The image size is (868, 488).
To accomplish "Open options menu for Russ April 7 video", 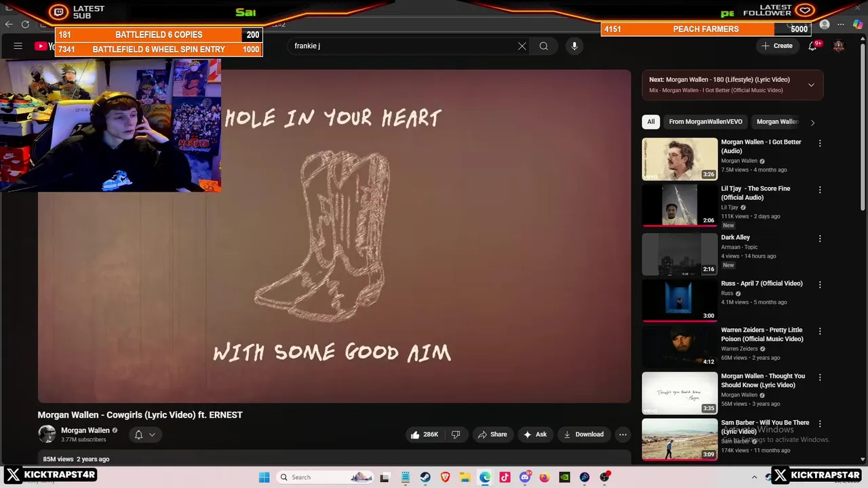I will pyautogui.click(x=820, y=285).
